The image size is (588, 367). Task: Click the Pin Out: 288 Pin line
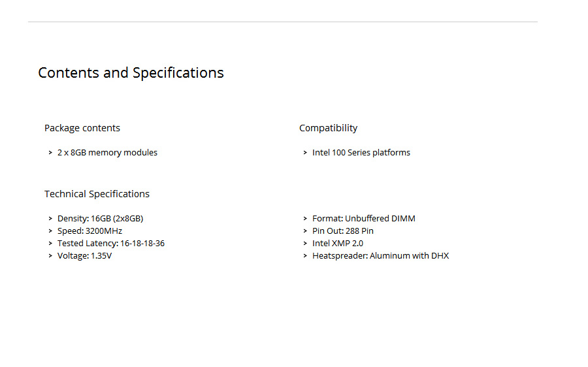(343, 231)
